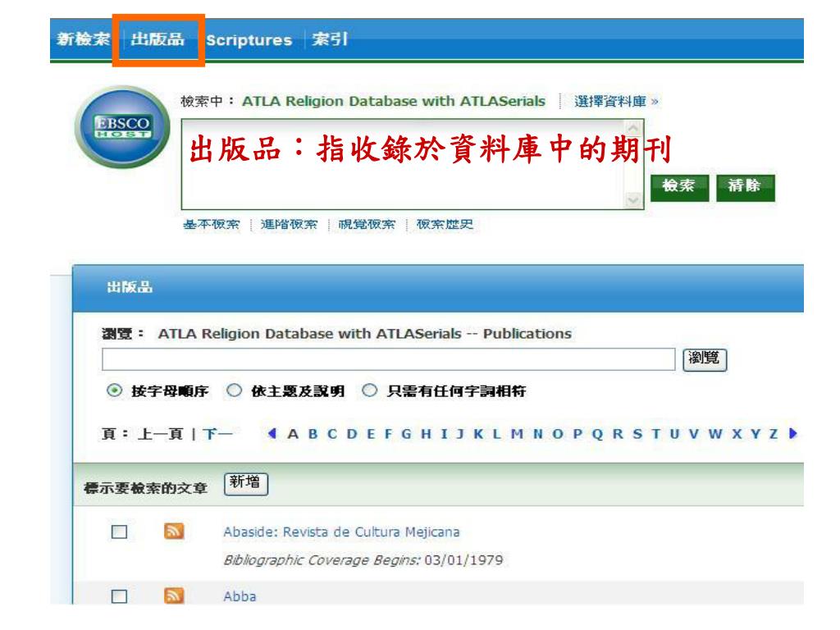Jump to publications starting with T
The width and height of the screenshot is (840, 630).
click(x=655, y=434)
